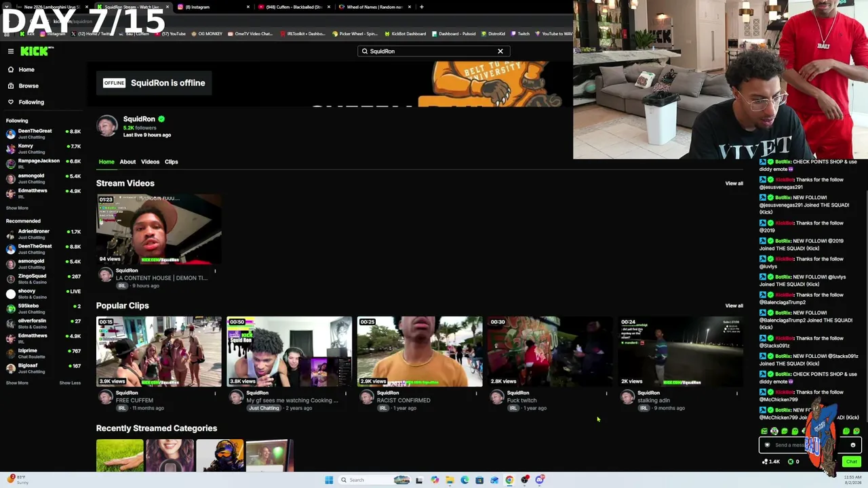The width and height of the screenshot is (868, 488).
Task: Open DeenTheGreat in the Following list
Action: pyautogui.click(x=43, y=134)
